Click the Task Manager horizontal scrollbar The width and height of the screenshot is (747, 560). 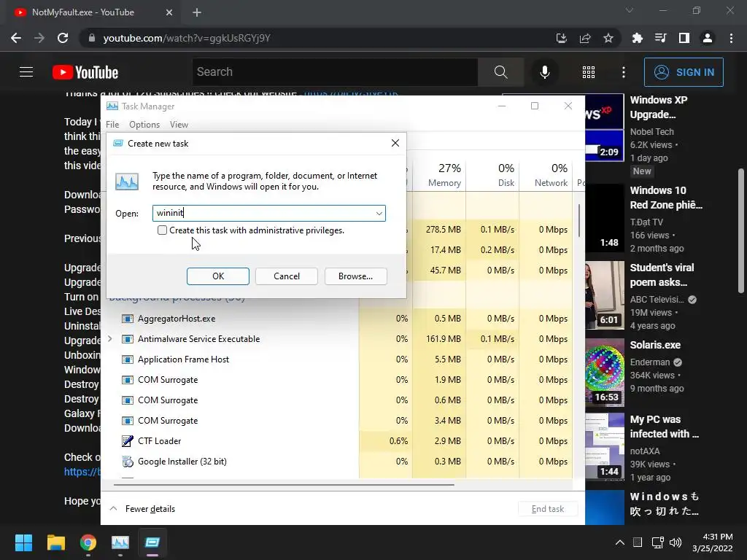(284, 485)
